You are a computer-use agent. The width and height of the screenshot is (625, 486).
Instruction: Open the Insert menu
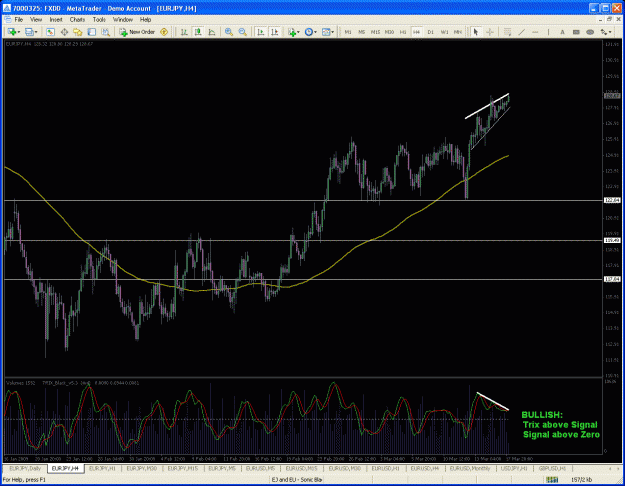pos(56,20)
